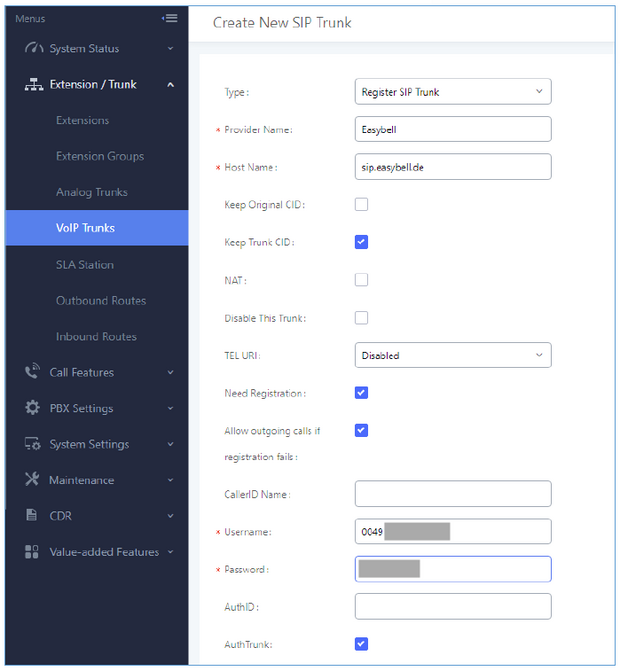Open the Inbound Routes menu item

tap(96, 337)
